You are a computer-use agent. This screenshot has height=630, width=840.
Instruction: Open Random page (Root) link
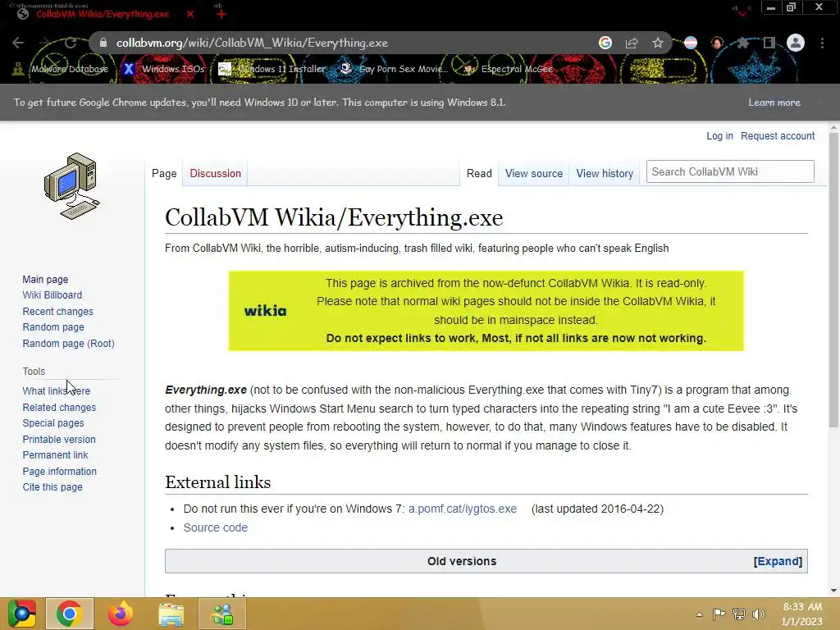point(69,344)
